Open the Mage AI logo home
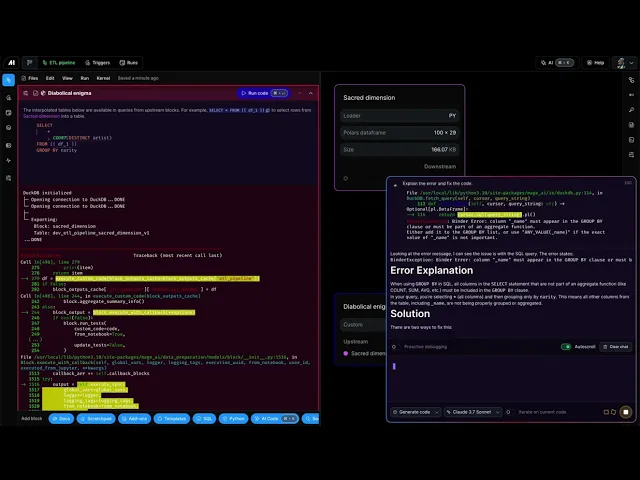Image resolution: width=640 pixels, height=480 pixels. coord(11,62)
